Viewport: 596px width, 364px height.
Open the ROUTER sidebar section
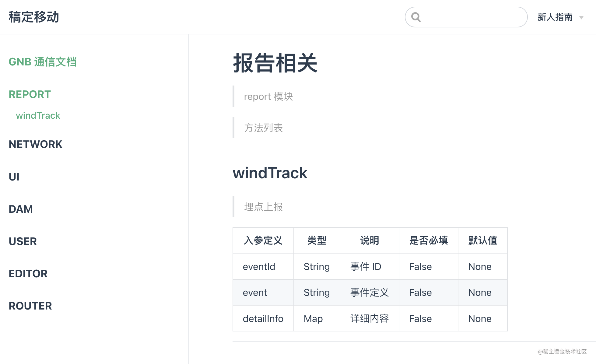(30, 306)
